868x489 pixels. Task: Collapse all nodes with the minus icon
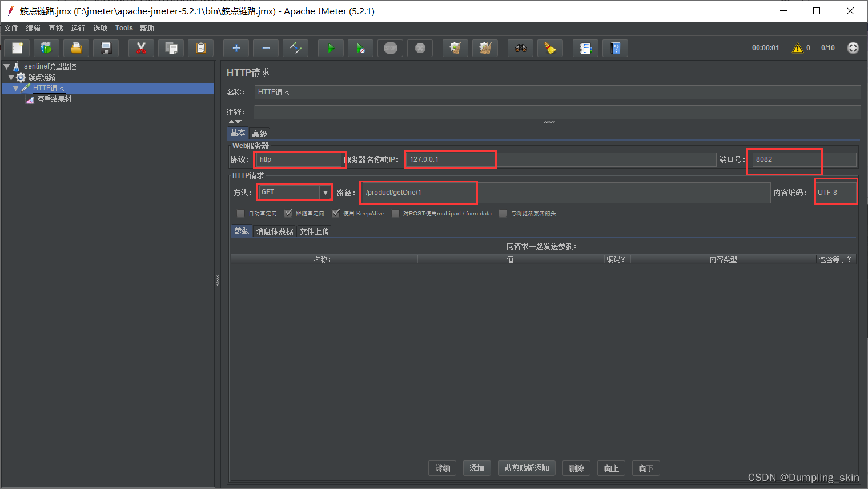coord(266,48)
